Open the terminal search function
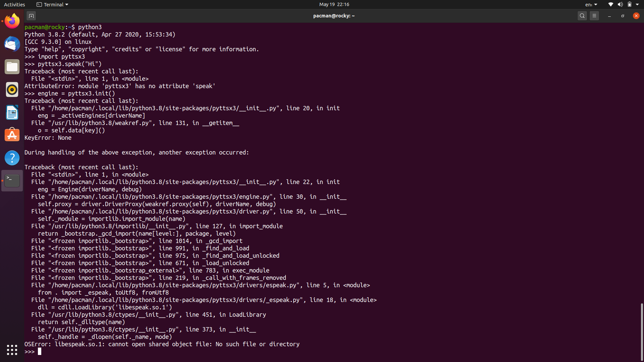 click(582, 15)
